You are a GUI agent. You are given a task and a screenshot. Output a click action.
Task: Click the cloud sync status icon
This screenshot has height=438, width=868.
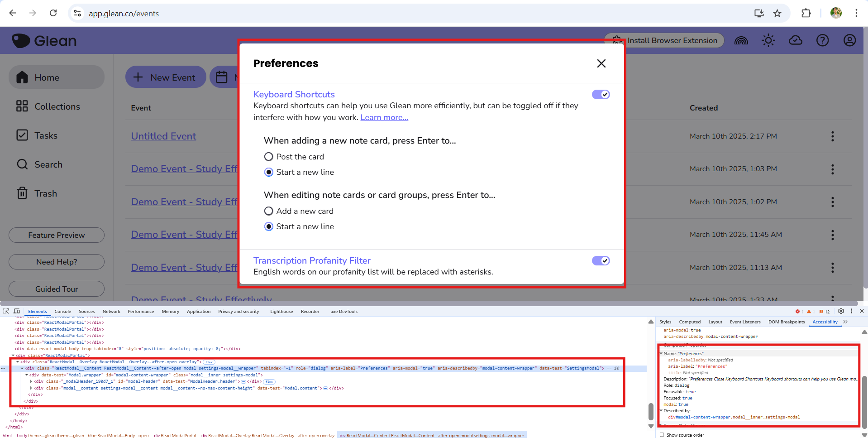[795, 40]
